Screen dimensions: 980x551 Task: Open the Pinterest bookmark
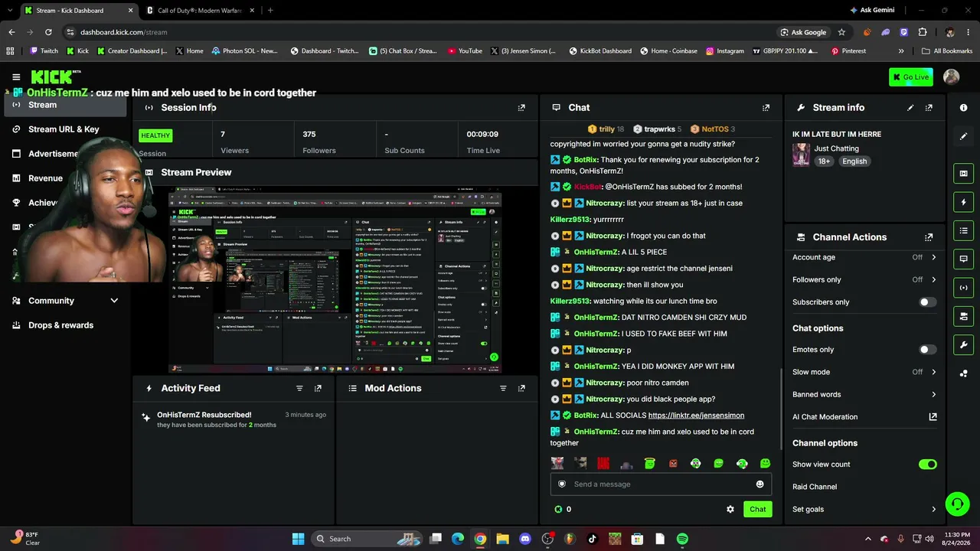pos(848,51)
